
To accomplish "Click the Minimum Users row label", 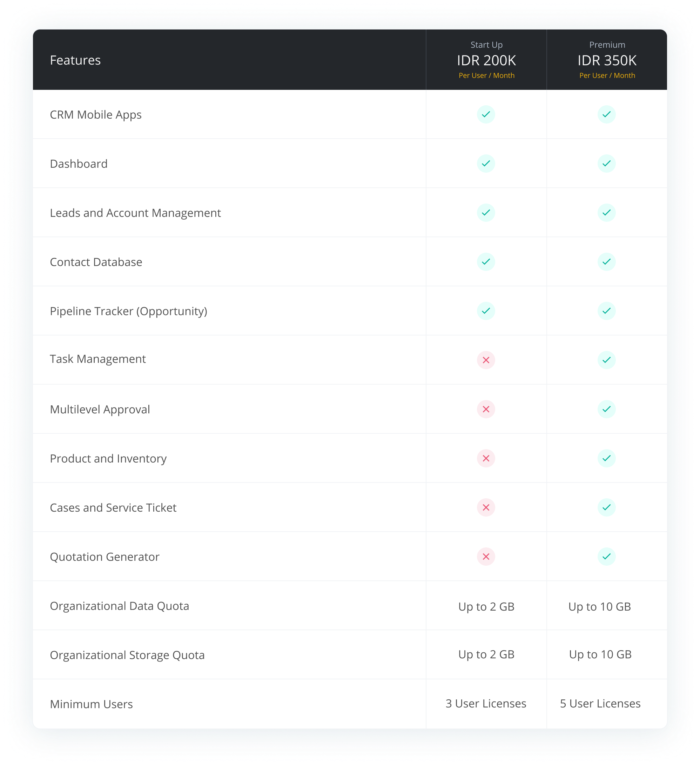I will click(91, 704).
